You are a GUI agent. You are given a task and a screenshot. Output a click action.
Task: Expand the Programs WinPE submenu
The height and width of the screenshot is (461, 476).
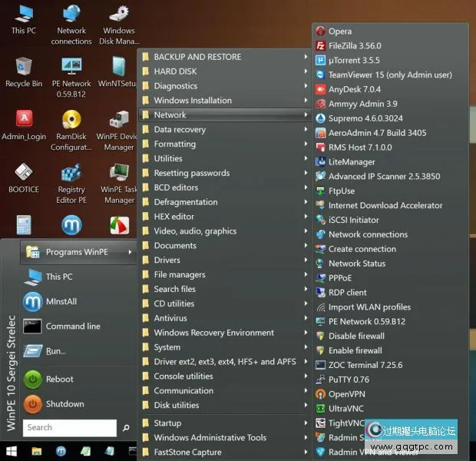click(x=77, y=252)
